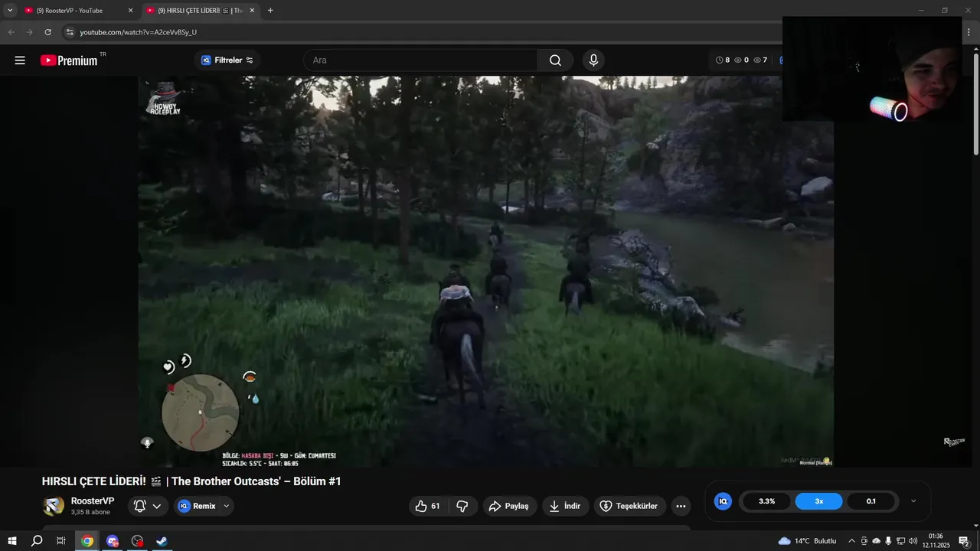Expand the vidIQ stats panel chevron

(x=913, y=501)
